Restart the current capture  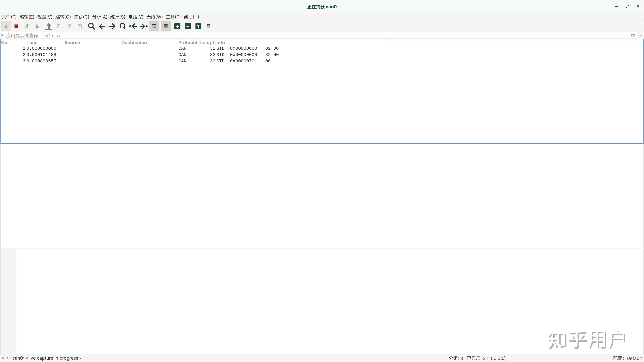point(27,26)
